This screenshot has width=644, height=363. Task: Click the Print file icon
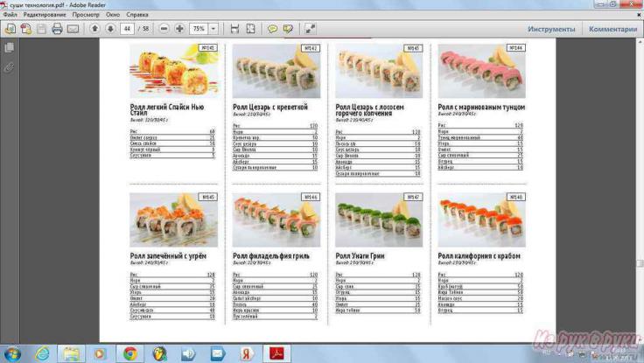coord(57,29)
